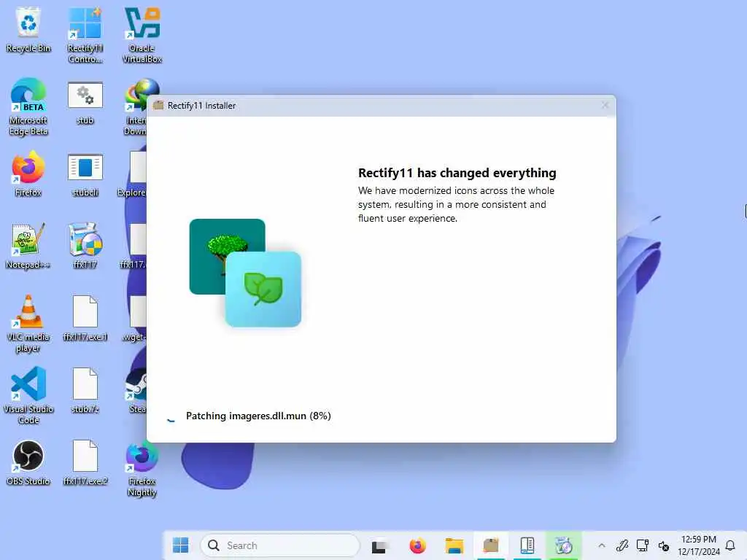Launch Firefox from the taskbar
This screenshot has height=560, width=747.
pyautogui.click(x=417, y=545)
